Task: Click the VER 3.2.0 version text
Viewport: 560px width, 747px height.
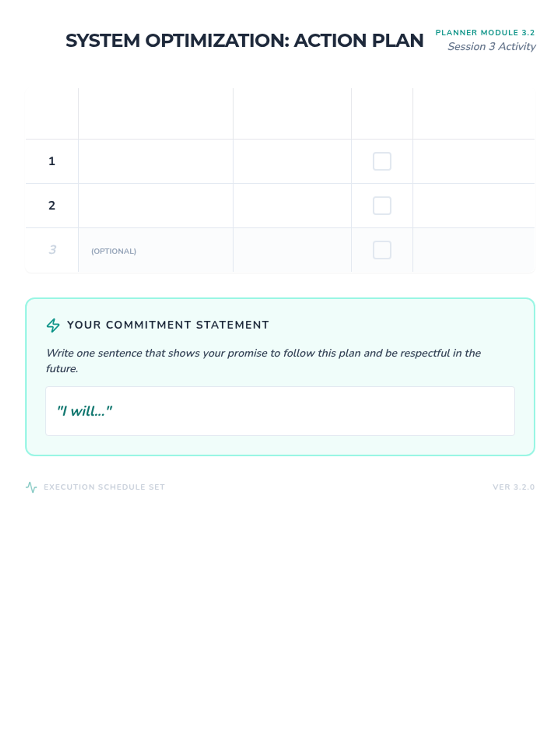Action: point(513,487)
